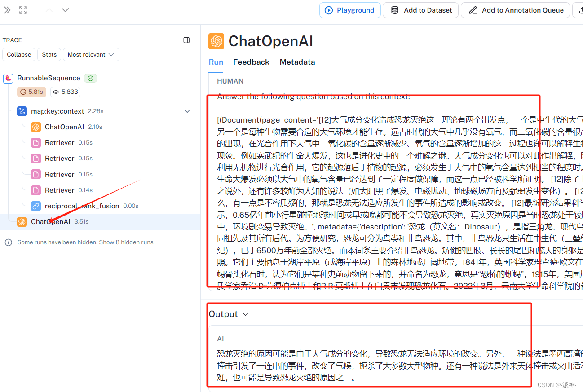Open the Most relevant dropdown
The image size is (583, 392).
tap(91, 54)
